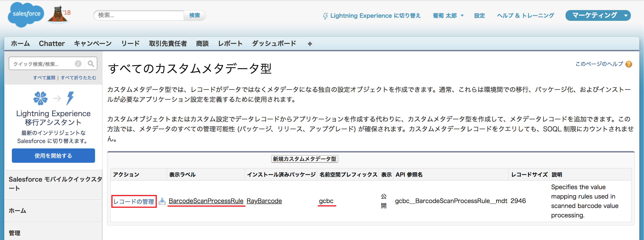Open the ホーム tab
644x240 pixels.
coord(20,44)
